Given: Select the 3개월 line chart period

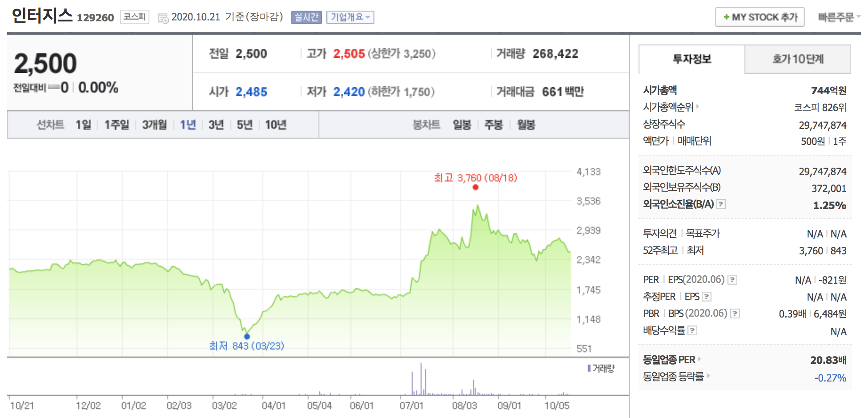Looking at the screenshot, I should (154, 125).
